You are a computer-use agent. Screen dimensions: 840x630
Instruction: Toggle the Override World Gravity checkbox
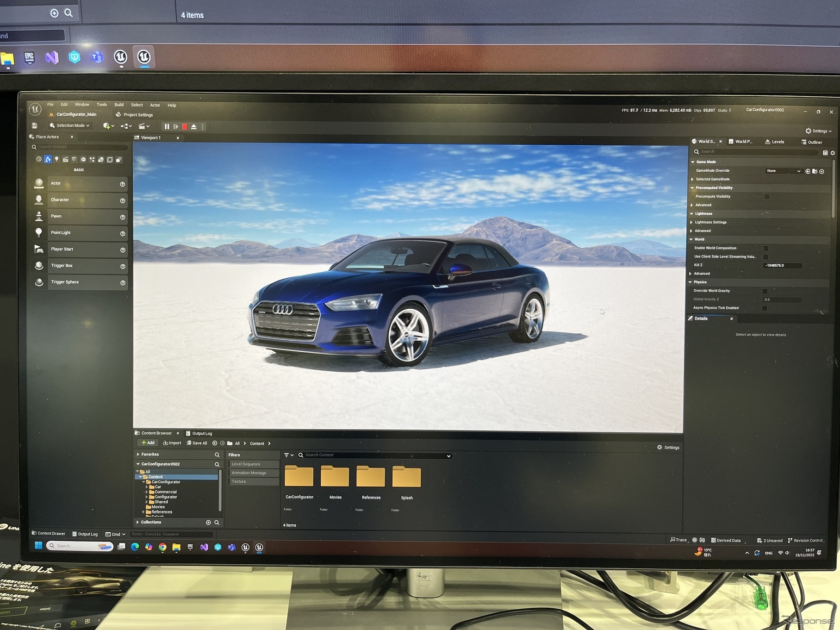pos(765,291)
